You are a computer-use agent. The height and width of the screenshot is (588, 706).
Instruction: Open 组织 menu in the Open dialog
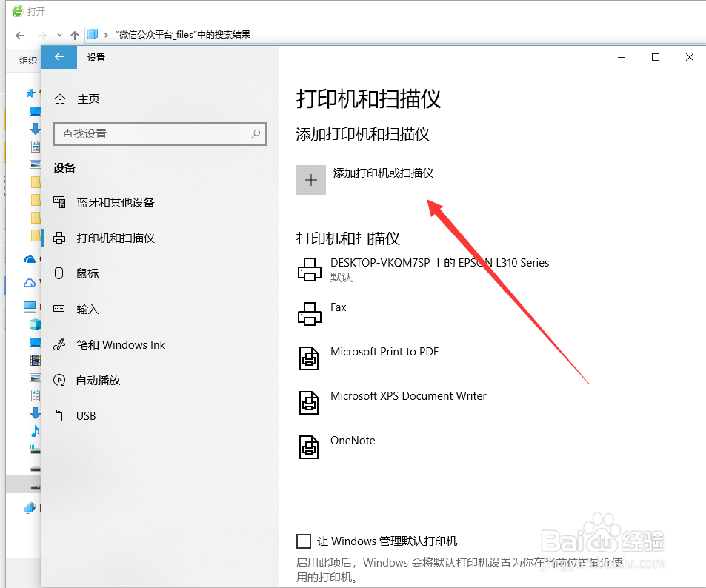tap(28, 60)
